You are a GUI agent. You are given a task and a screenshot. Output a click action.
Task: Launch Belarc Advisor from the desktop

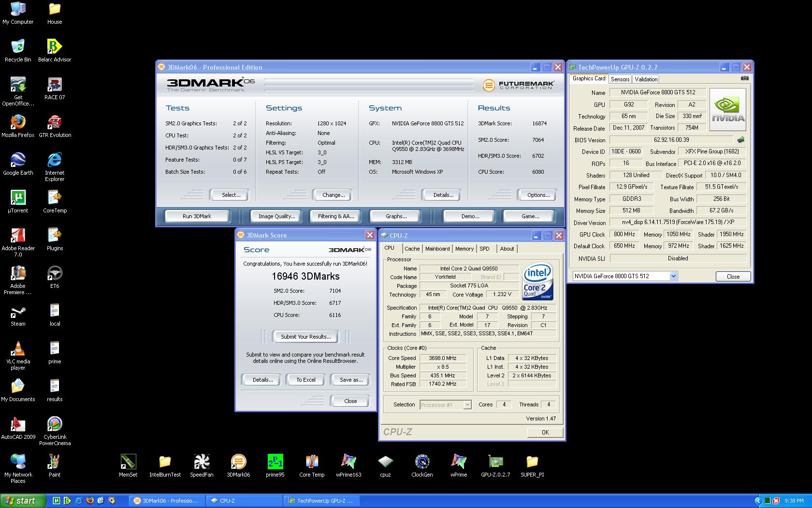(x=55, y=50)
